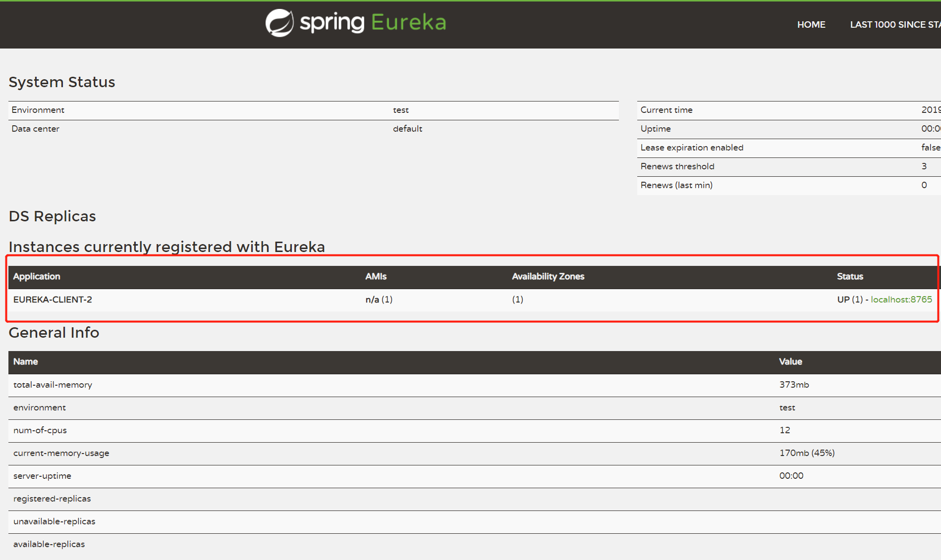
Task: Open LAST 1000 SINCE STARTUP nav item
Action: click(895, 24)
